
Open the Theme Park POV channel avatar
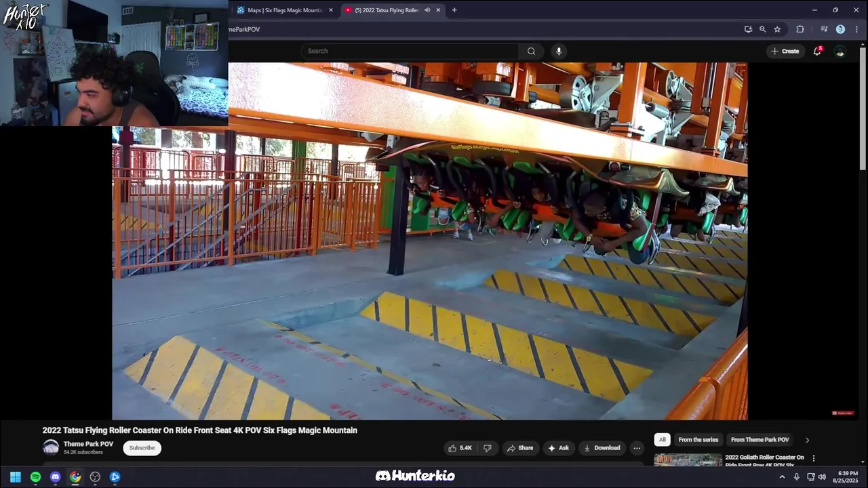(x=51, y=447)
